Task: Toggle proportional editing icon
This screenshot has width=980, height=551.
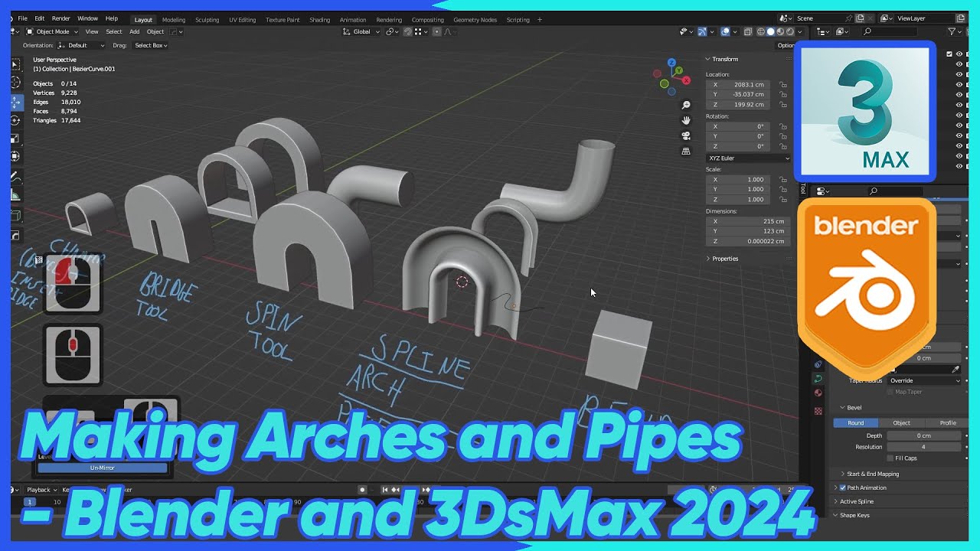Action: pos(437,31)
